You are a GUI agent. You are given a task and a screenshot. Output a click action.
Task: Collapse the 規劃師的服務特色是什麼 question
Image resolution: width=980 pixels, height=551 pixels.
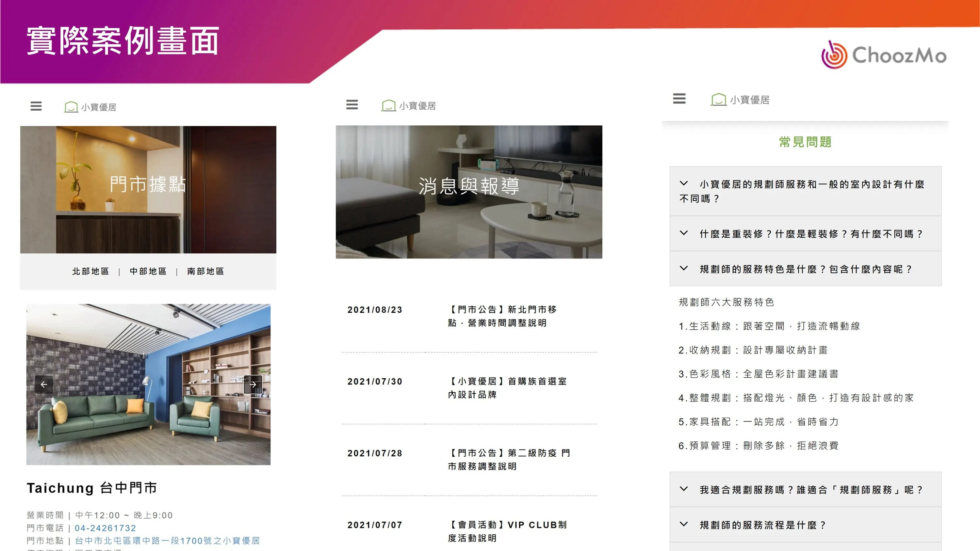click(805, 269)
